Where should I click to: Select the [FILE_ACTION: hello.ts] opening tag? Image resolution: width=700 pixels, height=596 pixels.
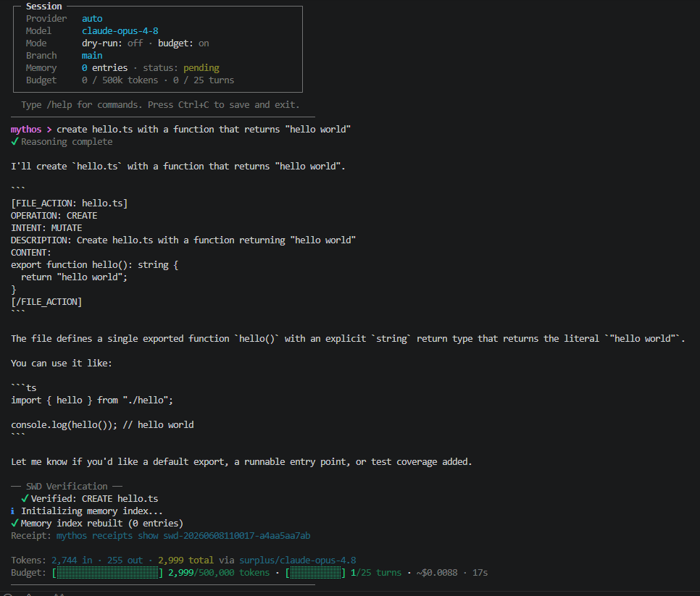[69, 203]
